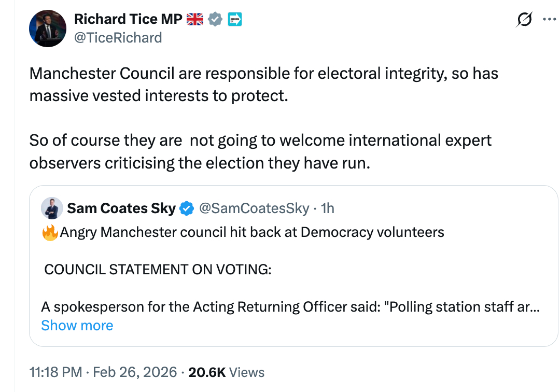This screenshot has height=392, width=560.
Task: Click the @TiceRichard handle
Action: pyautogui.click(x=118, y=38)
